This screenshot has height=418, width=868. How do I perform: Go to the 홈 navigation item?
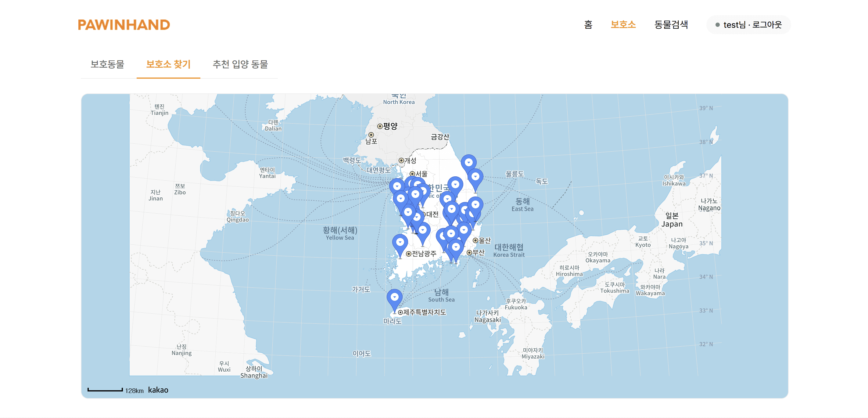coord(588,25)
